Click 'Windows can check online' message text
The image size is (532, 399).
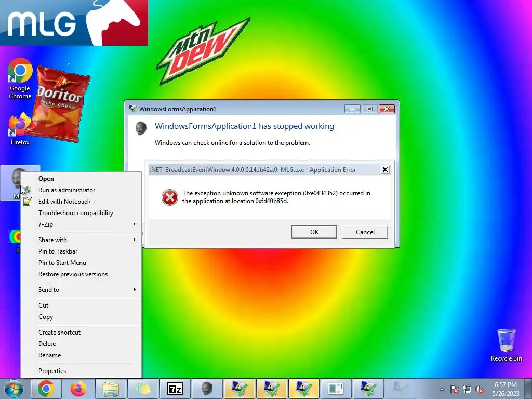[232, 143]
